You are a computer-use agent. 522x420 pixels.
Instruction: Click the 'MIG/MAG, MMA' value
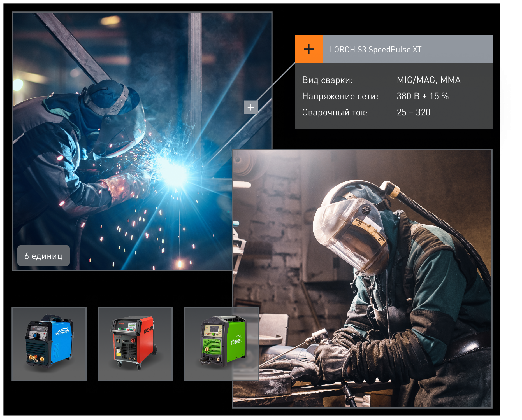point(428,80)
